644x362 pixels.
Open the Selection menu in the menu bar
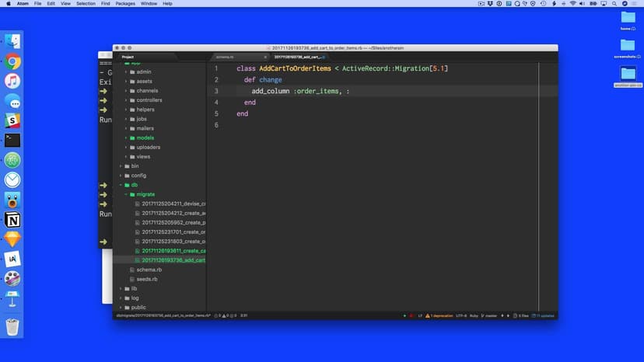[86, 4]
